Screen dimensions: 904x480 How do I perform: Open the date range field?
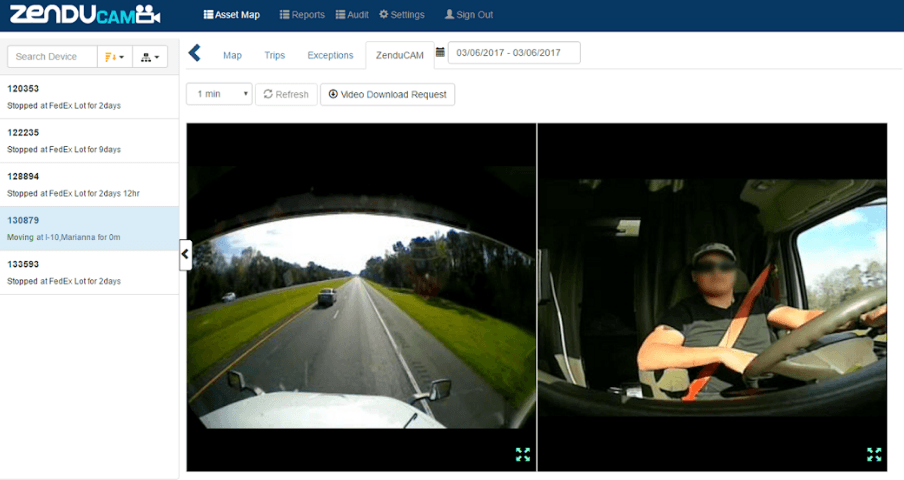coord(514,52)
